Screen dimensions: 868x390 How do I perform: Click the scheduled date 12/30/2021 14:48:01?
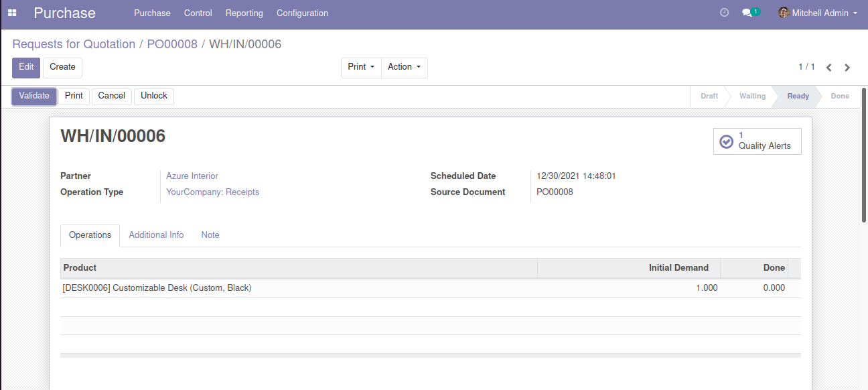tap(576, 176)
